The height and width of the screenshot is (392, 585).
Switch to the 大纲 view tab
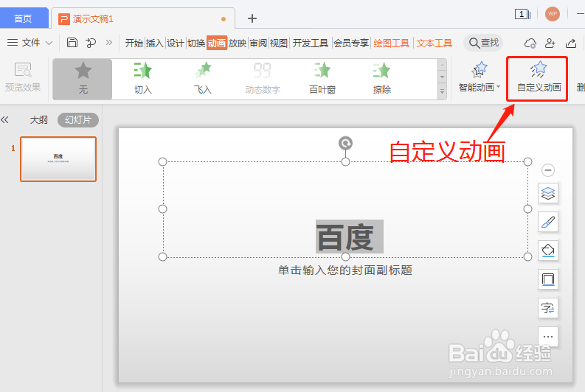coord(39,120)
